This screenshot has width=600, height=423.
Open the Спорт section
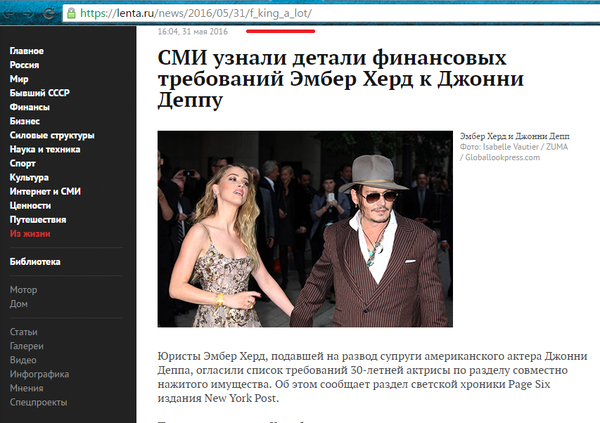(24, 162)
